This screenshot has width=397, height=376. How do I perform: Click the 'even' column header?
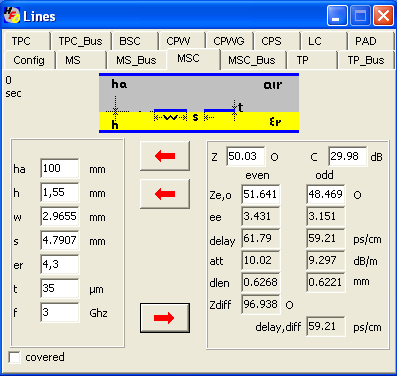click(x=257, y=175)
